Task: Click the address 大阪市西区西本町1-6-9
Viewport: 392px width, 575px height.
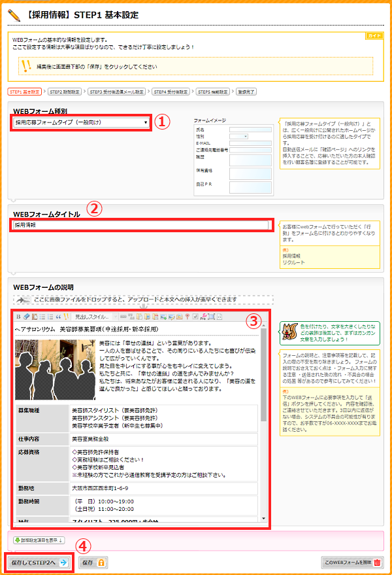Action: (100, 489)
